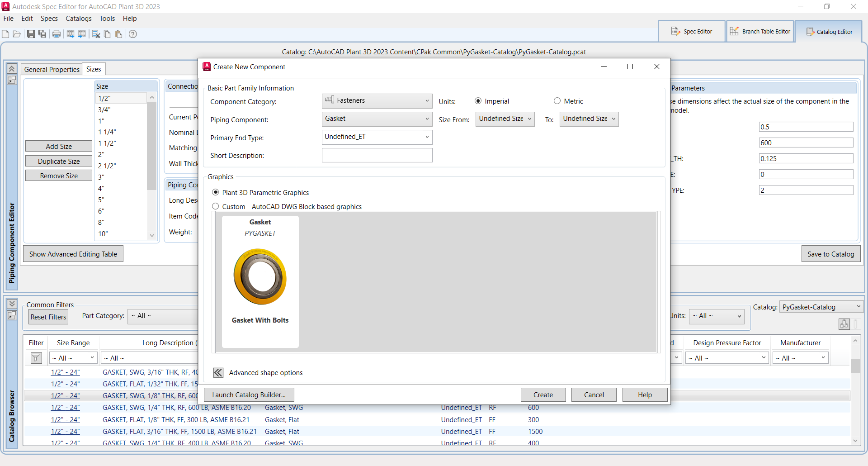Click the Save All double-floppy icon
This screenshot has width=868, height=466.
[x=42, y=34]
